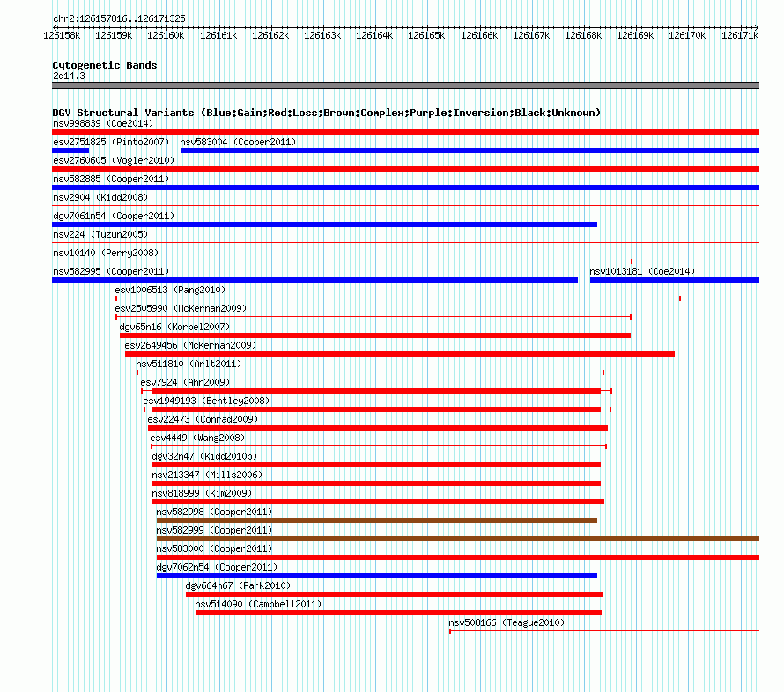The width and height of the screenshot is (784, 692).
Task: Click the nsv818999 (Kim2009) red bar
Action: (x=378, y=502)
